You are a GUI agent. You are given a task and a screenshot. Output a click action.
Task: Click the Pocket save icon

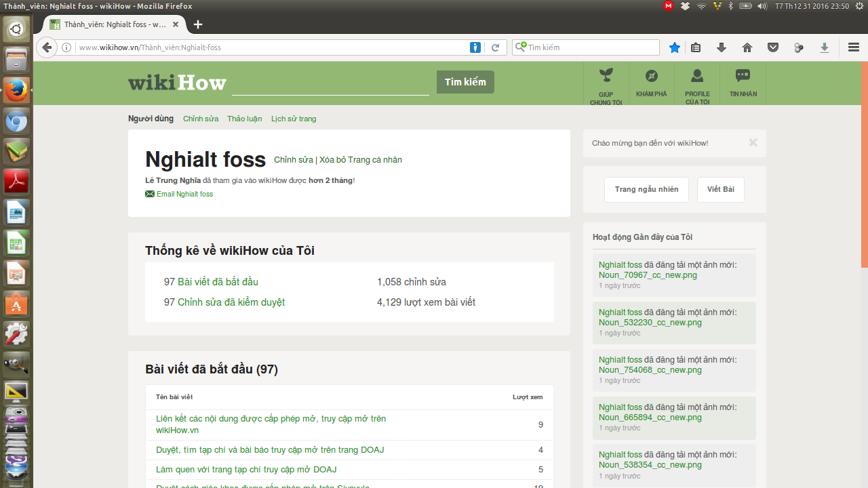773,47
